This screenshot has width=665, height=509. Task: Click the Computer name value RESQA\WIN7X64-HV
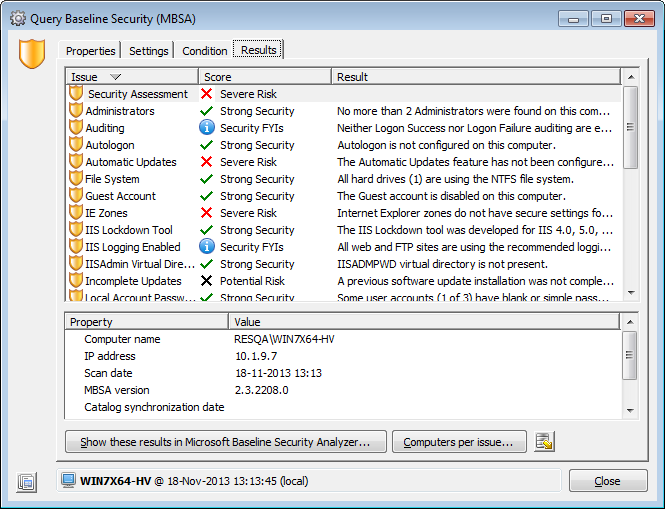284,339
